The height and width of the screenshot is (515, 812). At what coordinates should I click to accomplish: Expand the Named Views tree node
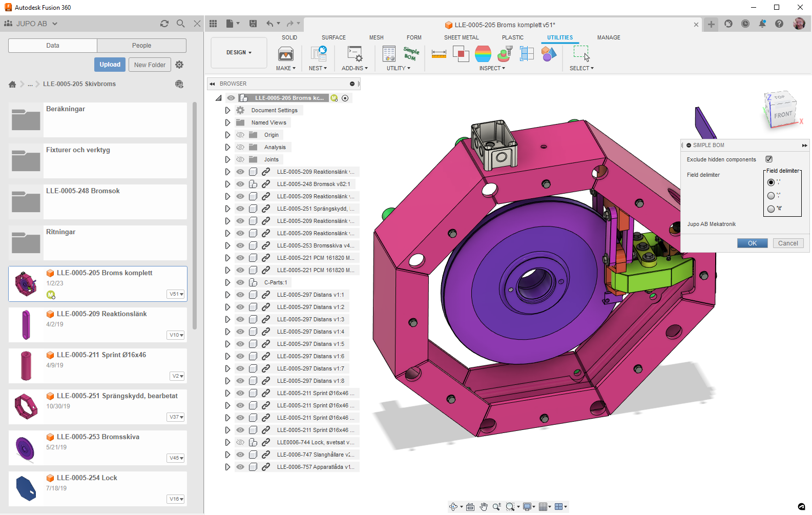[227, 122]
